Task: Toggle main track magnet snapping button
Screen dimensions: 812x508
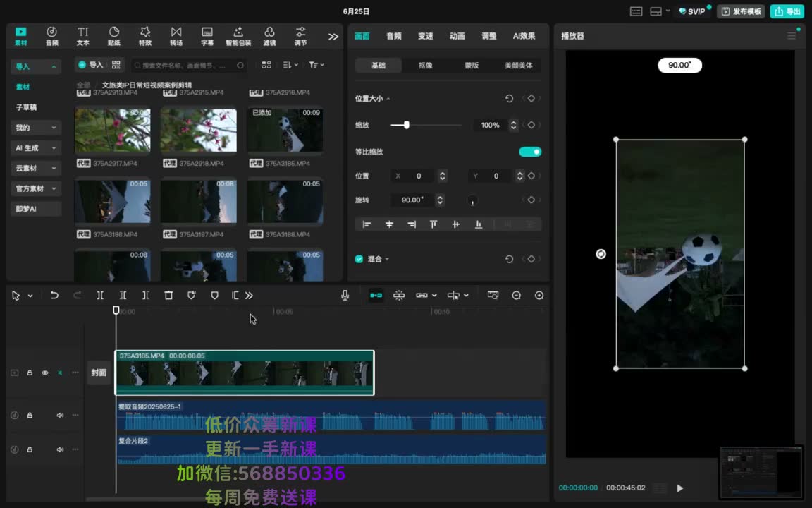Action: [376, 295]
